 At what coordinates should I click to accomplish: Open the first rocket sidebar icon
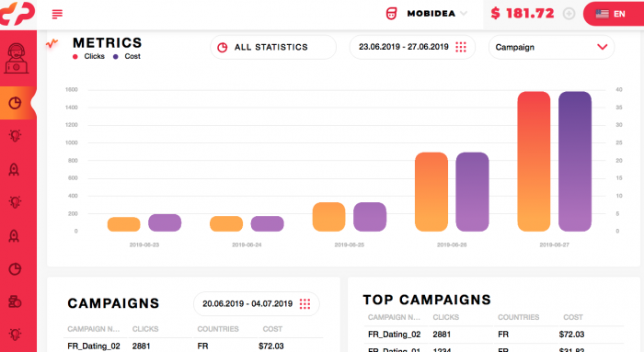click(14, 169)
